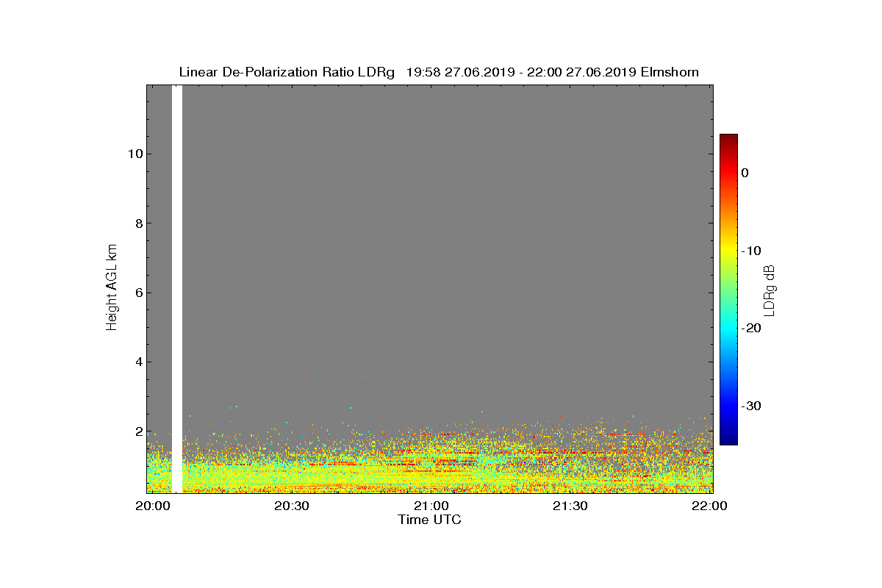Click the x-axis tick label '21:30'

[x=570, y=506]
